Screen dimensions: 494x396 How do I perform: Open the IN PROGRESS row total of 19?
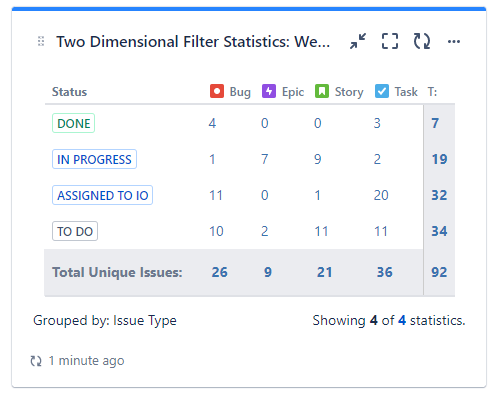(x=439, y=159)
